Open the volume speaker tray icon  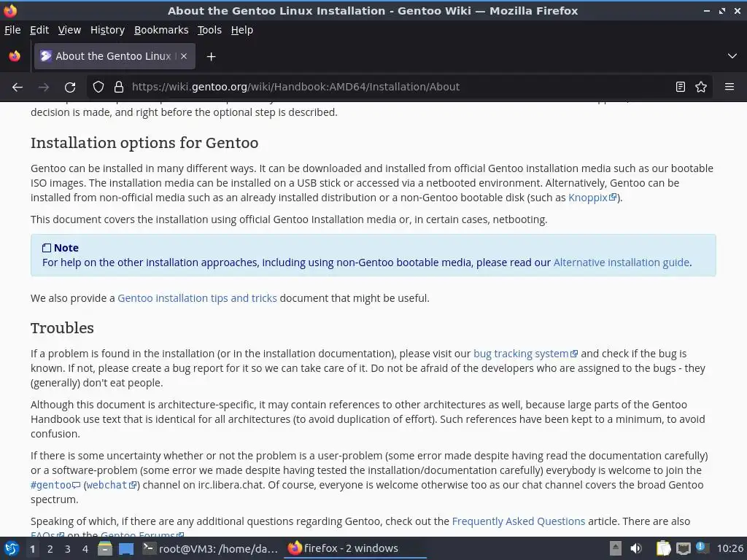pos(635,548)
